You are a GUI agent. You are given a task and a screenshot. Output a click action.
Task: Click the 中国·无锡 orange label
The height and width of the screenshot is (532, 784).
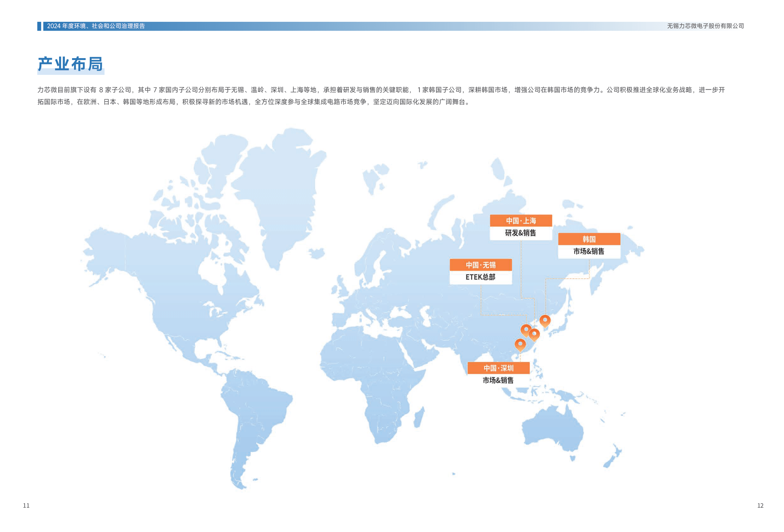tap(481, 265)
